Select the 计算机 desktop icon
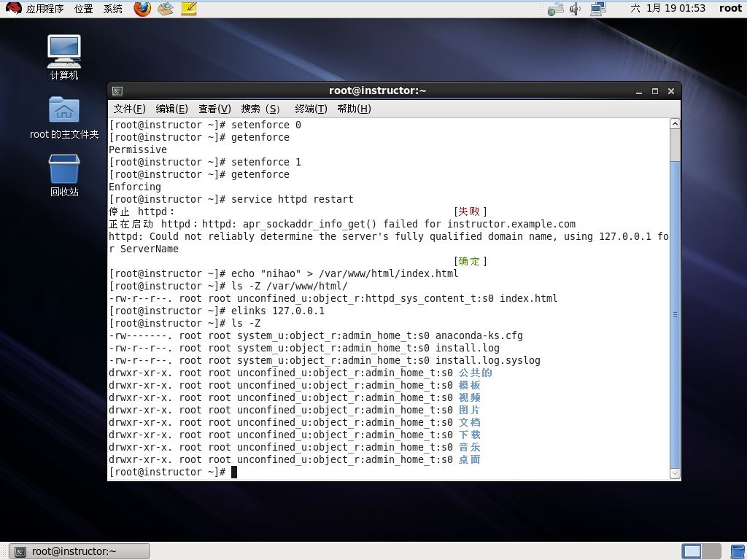The height and width of the screenshot is (560, 747). pyautogui.click(x=64, y=57)
